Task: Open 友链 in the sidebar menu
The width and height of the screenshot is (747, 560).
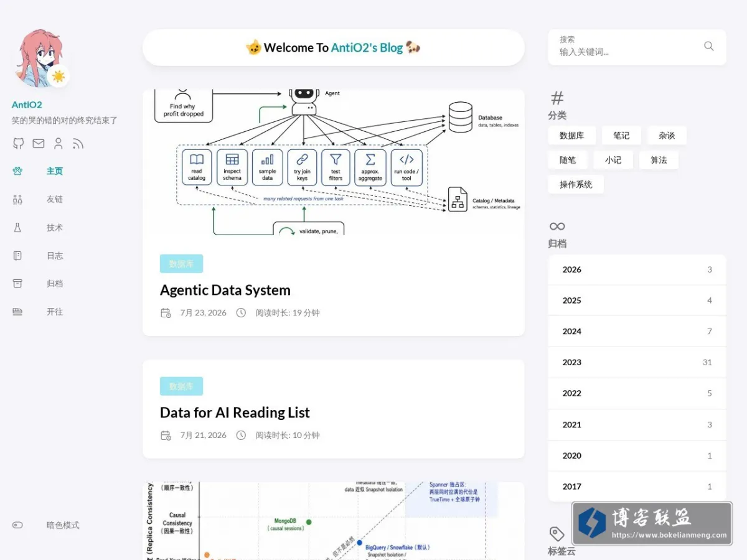Action: pos(55,199)
